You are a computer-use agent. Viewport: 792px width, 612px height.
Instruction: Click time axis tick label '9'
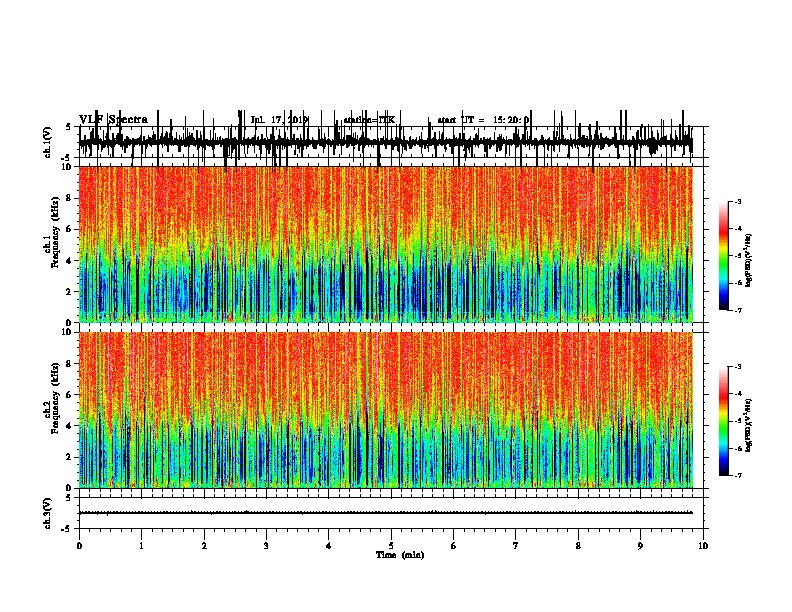pos(640,546)
